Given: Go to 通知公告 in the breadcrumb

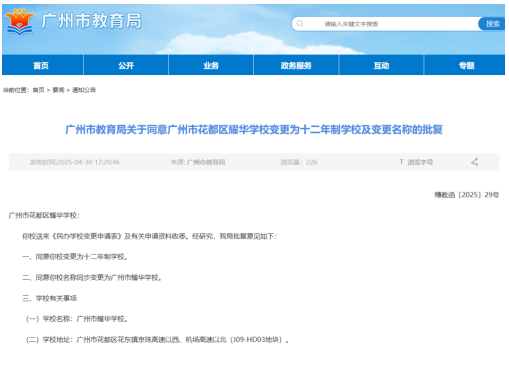Looking at the screenshot, I should click(84, 90).
